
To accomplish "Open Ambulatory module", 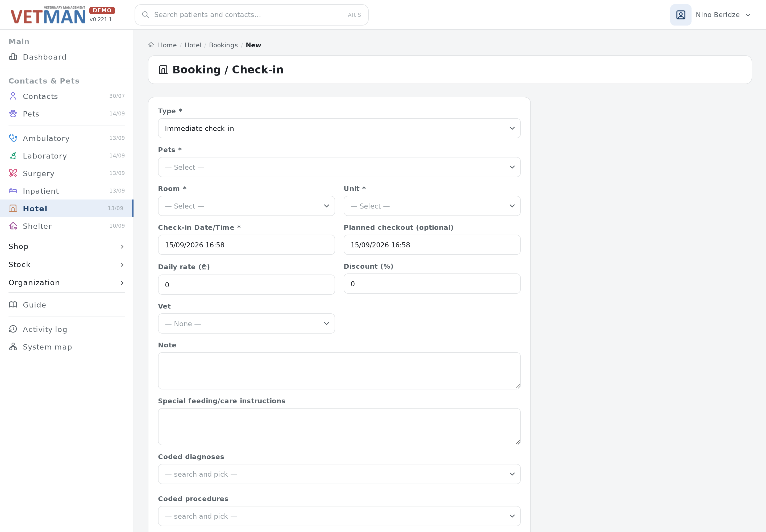I will tap(46, 138).
